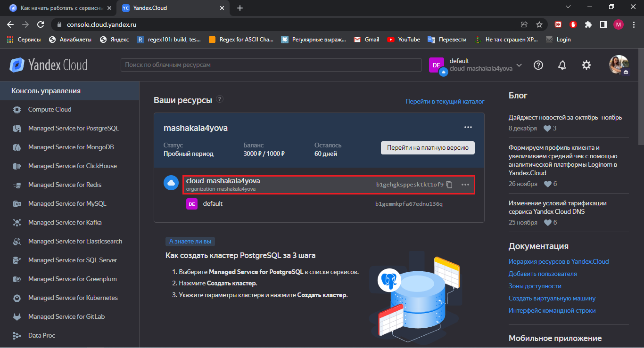Open Compute Cloud service icon
The width and height of the screenshot is (644, 348).
[17, 110]
